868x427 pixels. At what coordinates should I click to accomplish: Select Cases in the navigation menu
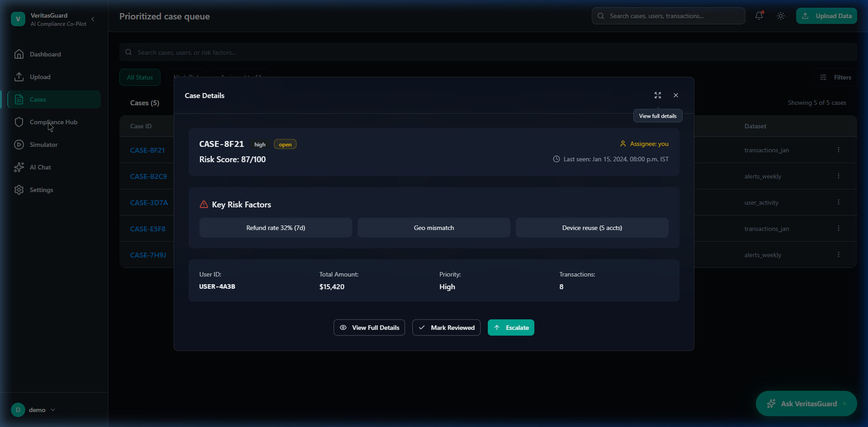point(38,99)
